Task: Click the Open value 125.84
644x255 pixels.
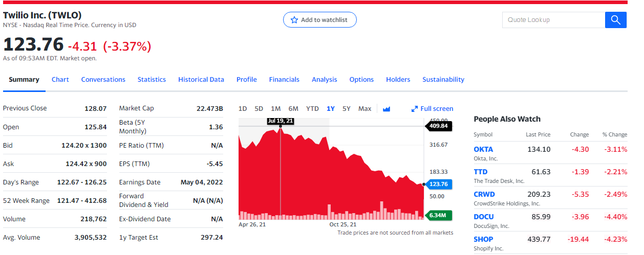Action: (95, 127)
